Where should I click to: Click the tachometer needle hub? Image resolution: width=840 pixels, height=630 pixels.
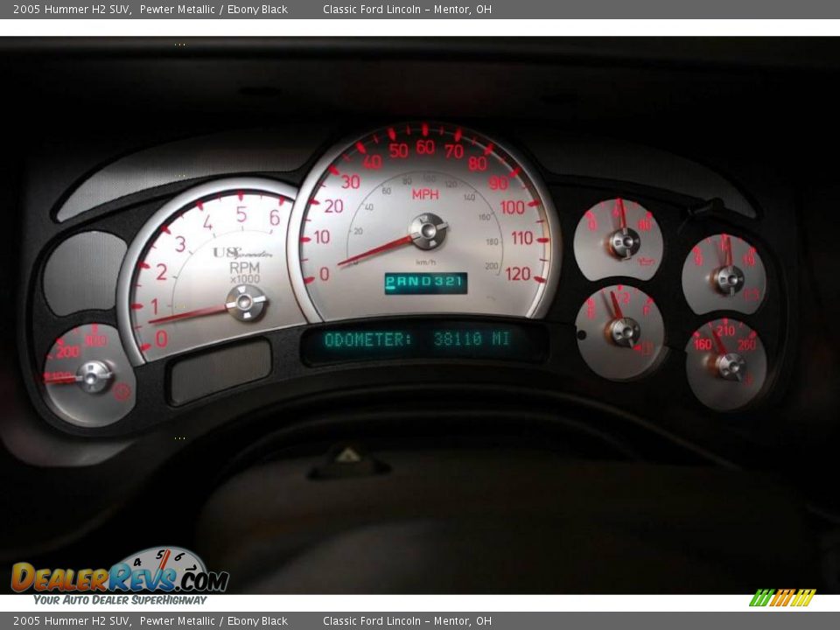(246, 303)
